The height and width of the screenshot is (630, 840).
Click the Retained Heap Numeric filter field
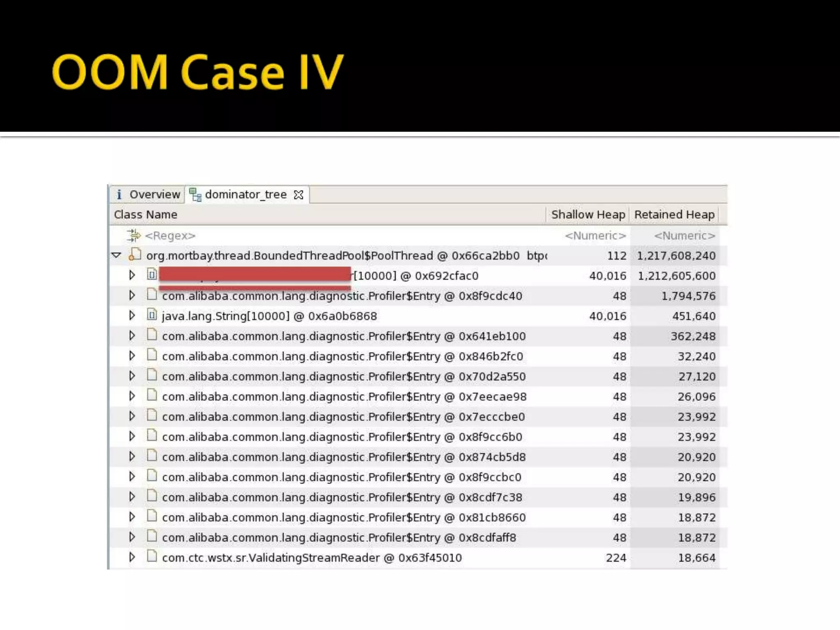tap(684, 236)
